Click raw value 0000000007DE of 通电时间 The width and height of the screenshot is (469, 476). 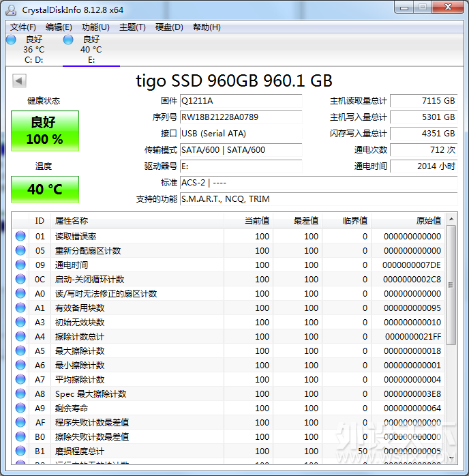(411, 265)
